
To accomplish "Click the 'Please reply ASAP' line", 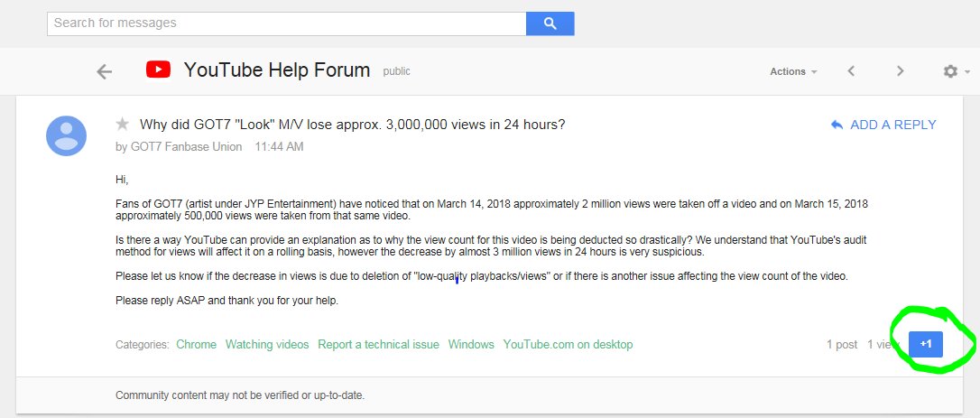I will 227,301.
